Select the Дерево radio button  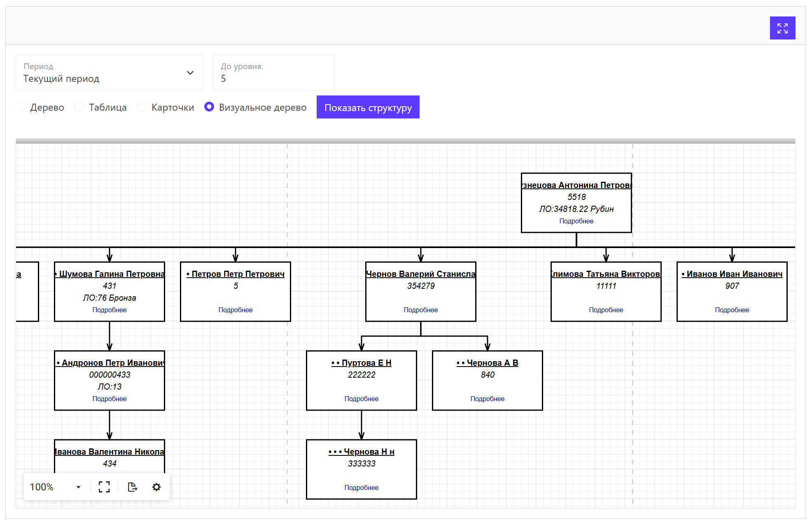tap(21, 107)
